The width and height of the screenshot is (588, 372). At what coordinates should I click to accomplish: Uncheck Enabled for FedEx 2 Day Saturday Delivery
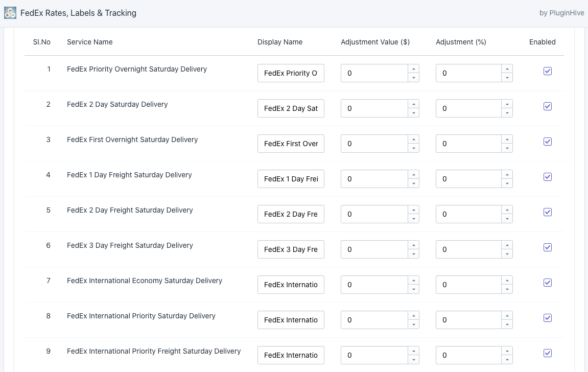click(x=548, y=106)
